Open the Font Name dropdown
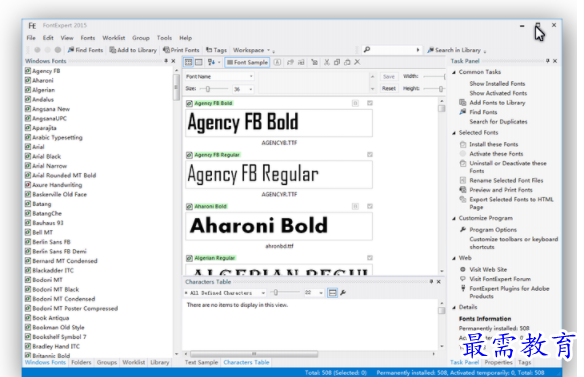Viewport: 584px width, 377px height. (219, 76)
